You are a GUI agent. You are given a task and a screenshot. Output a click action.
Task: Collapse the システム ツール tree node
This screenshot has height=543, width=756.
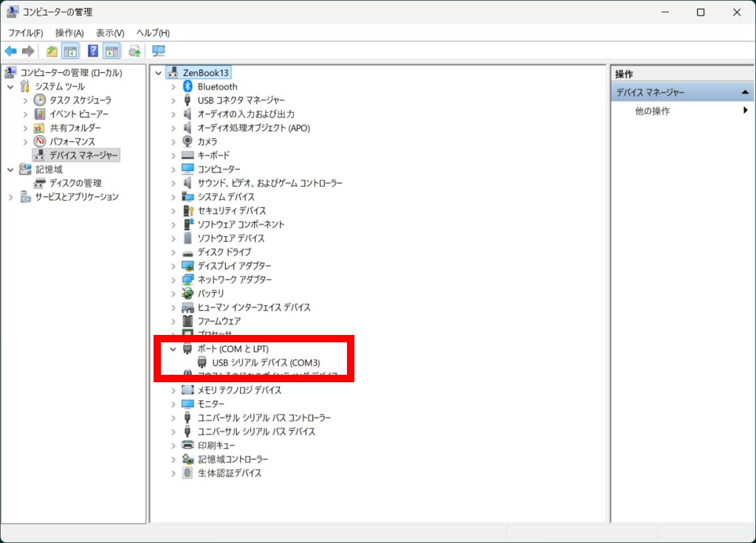coord(10,86)
